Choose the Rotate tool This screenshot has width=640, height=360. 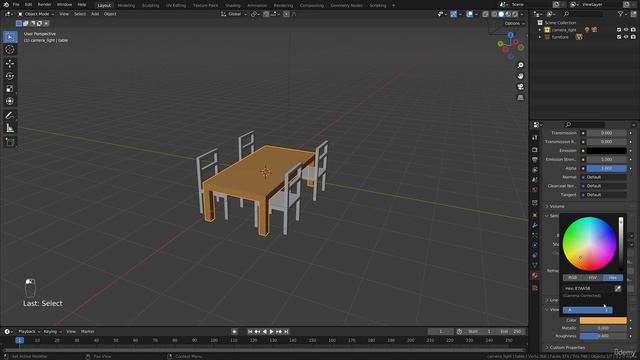click(x=10, y=76)
